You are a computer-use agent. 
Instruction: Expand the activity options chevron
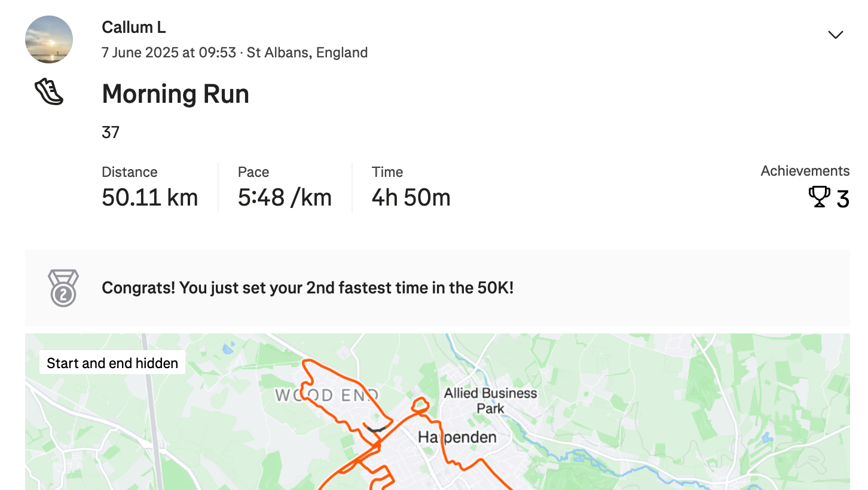pyautogui.click(x=835, y=35)
